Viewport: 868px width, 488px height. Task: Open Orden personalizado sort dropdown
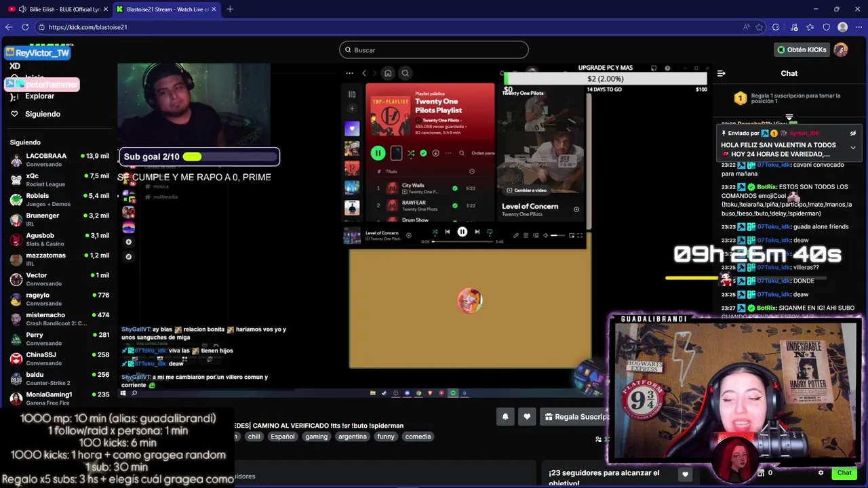coord(483,153)
